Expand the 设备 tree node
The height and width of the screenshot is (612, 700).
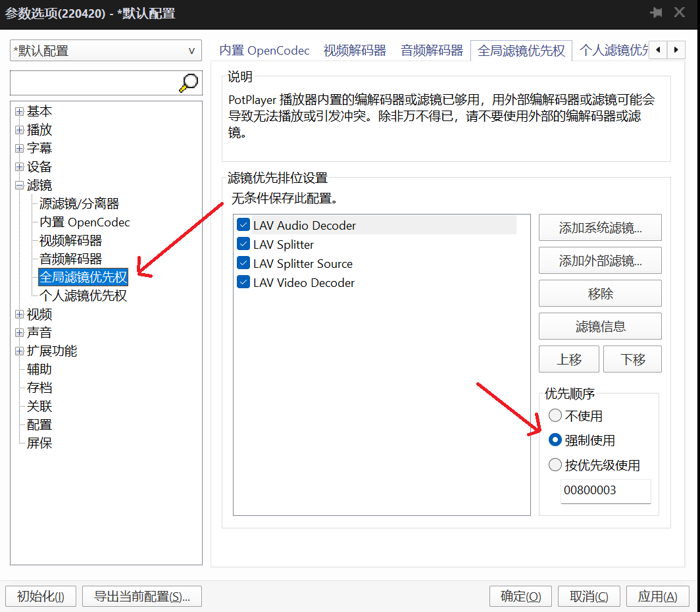(x=19, y=167)
